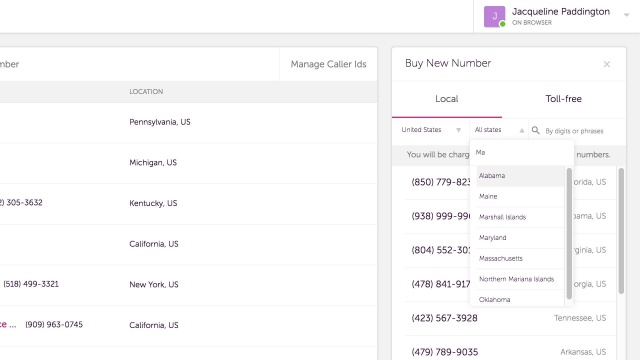Pick Massachusetts from the states list
This screenshot has width=640, height=360.
[x=520, y=258]
